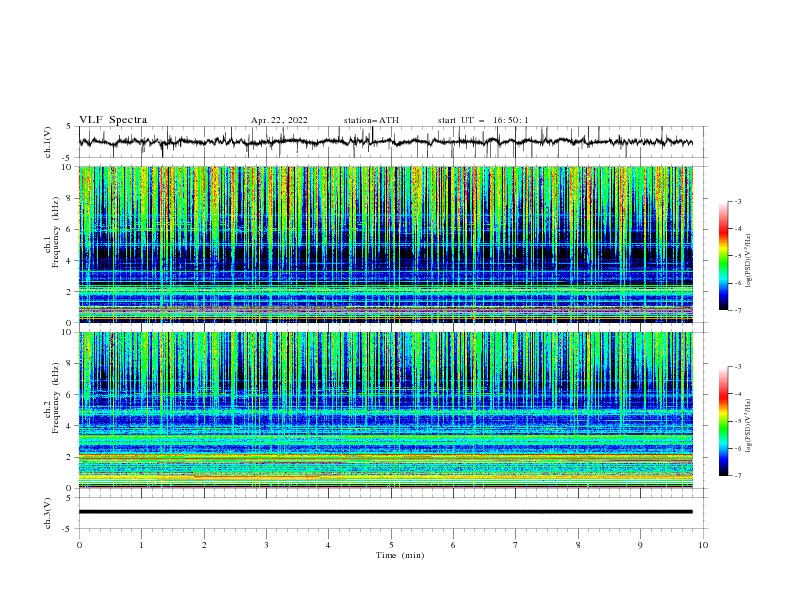Click the time axis tick label "9"
This screenshot has width=792, height=612.
pos(640,545)
